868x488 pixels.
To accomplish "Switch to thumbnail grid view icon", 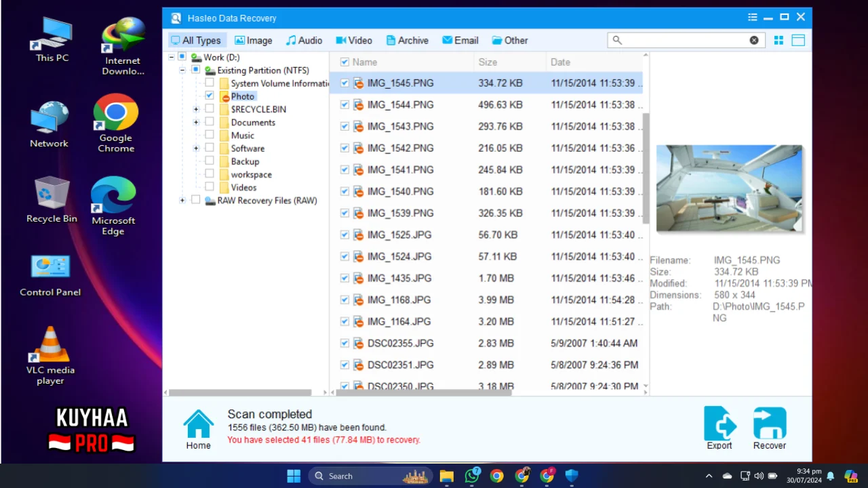I will [778, 41].
